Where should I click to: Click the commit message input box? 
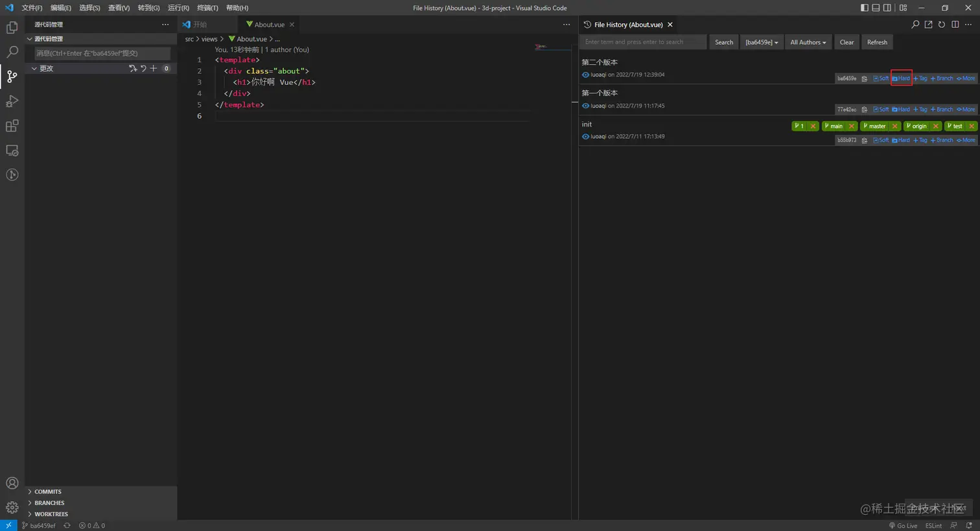[x=102, y=53]
